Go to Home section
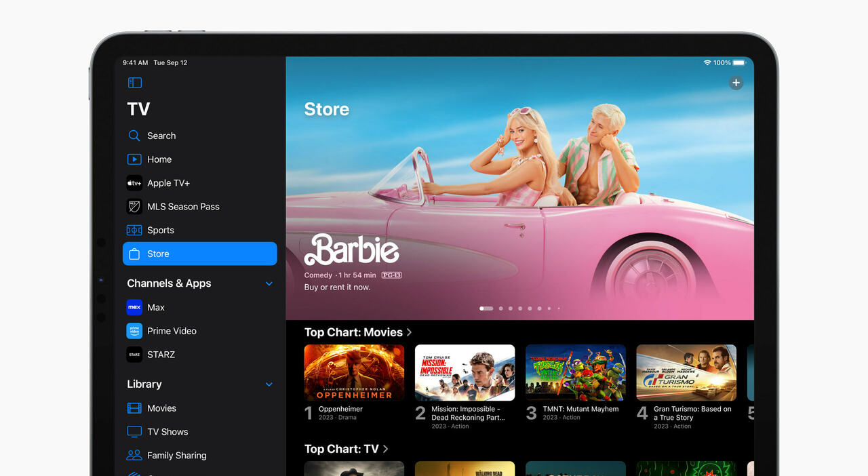Viewport: 868px width, 476px height. 199,159
